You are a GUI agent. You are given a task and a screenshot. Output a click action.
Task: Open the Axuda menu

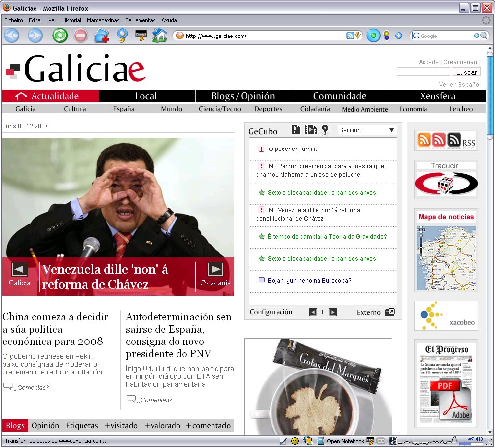[169, 20]
